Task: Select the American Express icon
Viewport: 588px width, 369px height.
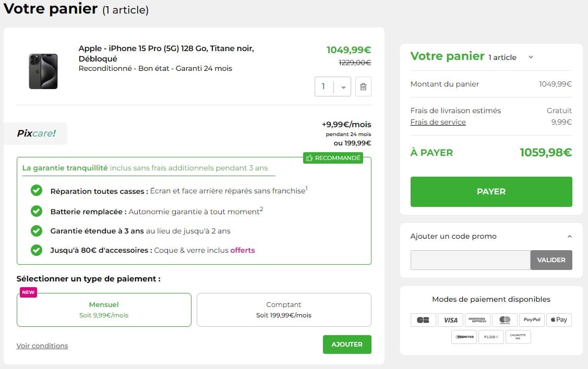Action: click(x=477, y=319)
